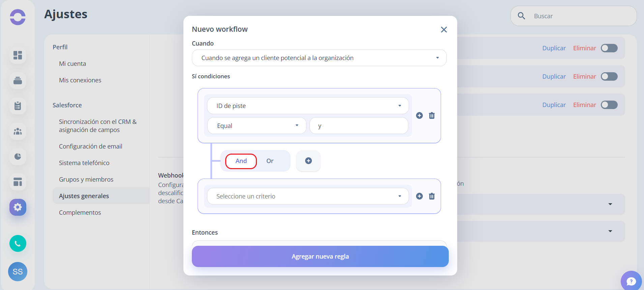Viewport: 644px width, 290px height.
Task: Go to Grupos y miembros settings
Action: coord(86,179)
